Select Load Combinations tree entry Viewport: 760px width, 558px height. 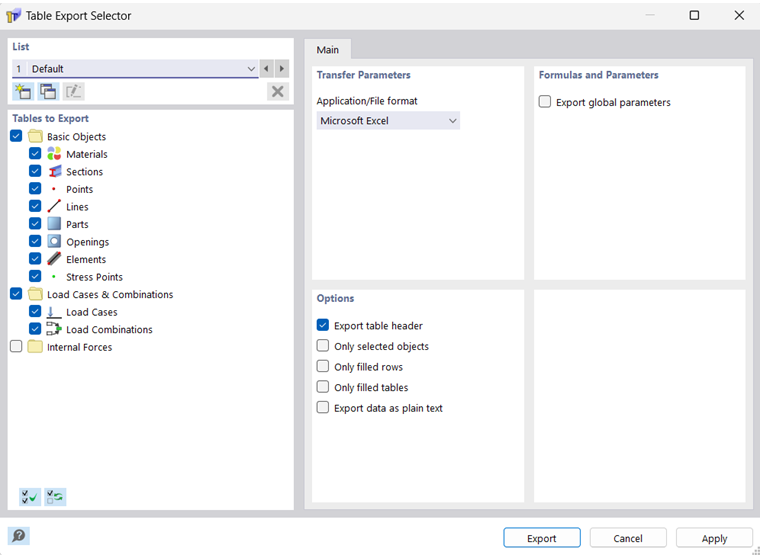(109, 330)
